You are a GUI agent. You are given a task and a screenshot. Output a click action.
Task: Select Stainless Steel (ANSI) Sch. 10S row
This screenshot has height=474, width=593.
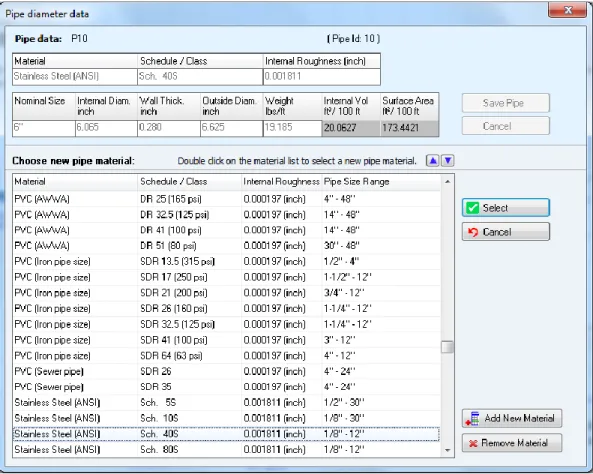[227, 418]
